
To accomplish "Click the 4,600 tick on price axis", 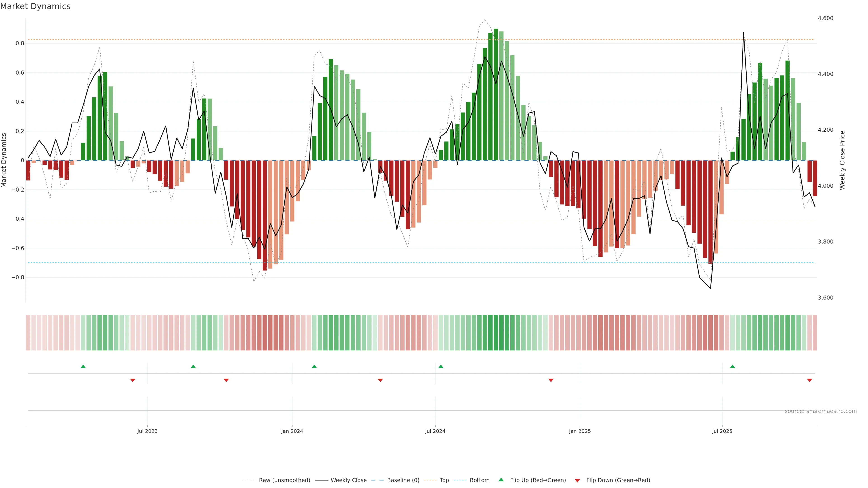I will [826, 18].
